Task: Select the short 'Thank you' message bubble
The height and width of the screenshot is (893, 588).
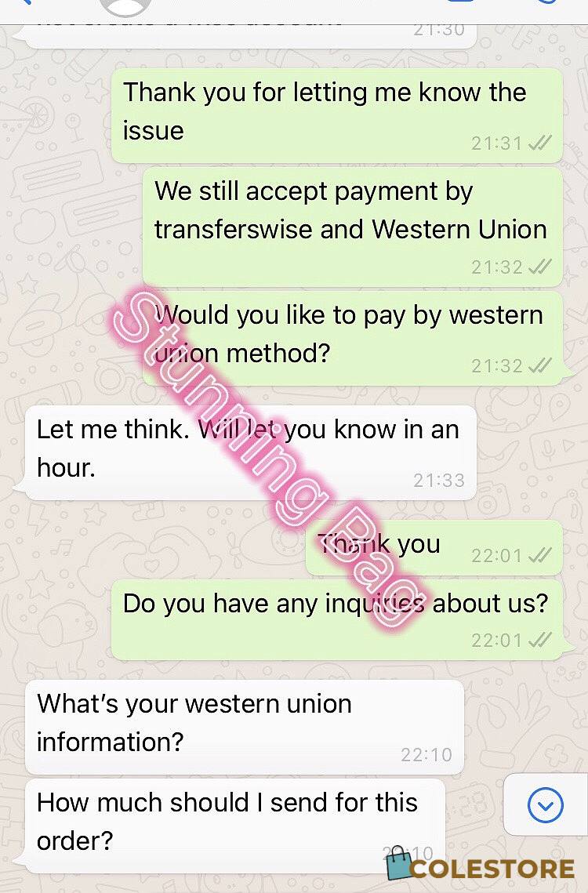Action: [x=434, y=547]
